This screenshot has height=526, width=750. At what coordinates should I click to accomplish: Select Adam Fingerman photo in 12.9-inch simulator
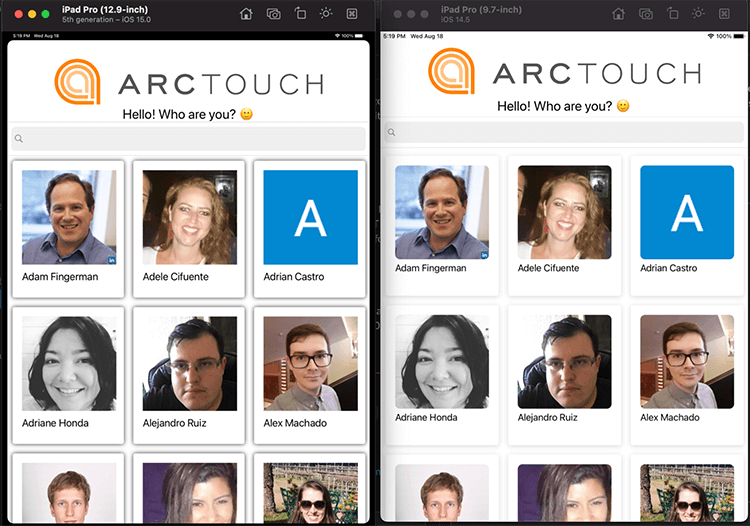69,217
